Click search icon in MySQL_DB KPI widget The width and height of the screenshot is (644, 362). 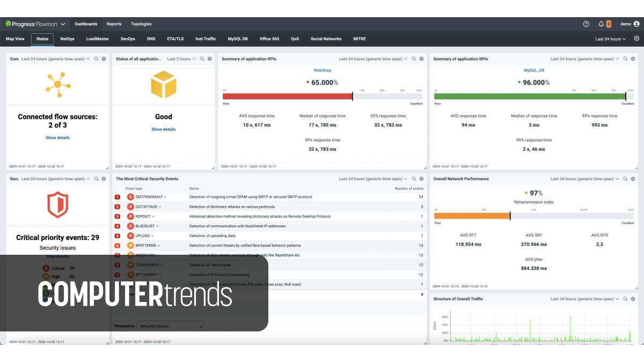point(626,59)
